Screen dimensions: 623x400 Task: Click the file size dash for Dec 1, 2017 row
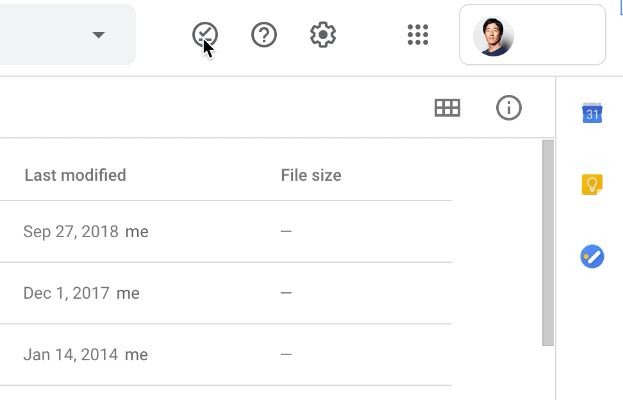(286, 293)
